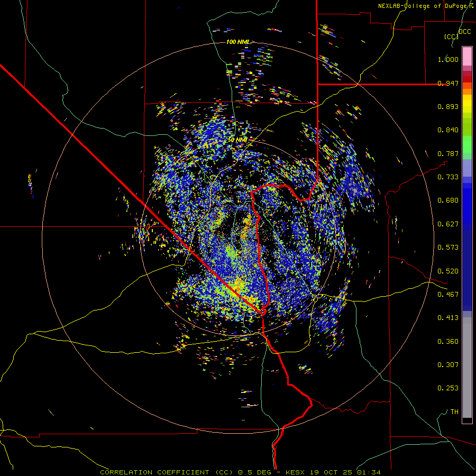Viewport: 476px width, 476px height.
Task: Select the 0.467 scale value
Action: [448, 294]
